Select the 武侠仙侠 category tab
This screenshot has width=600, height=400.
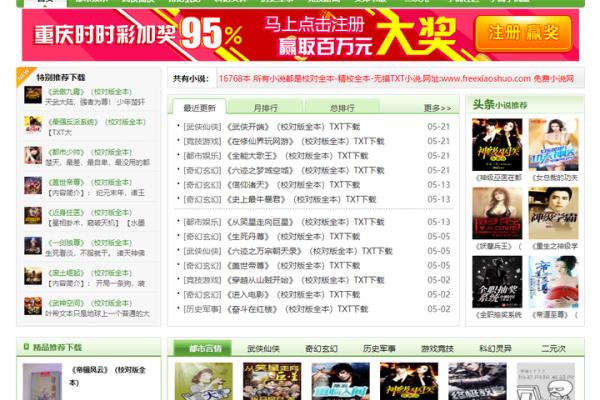[x=264, y=348]
